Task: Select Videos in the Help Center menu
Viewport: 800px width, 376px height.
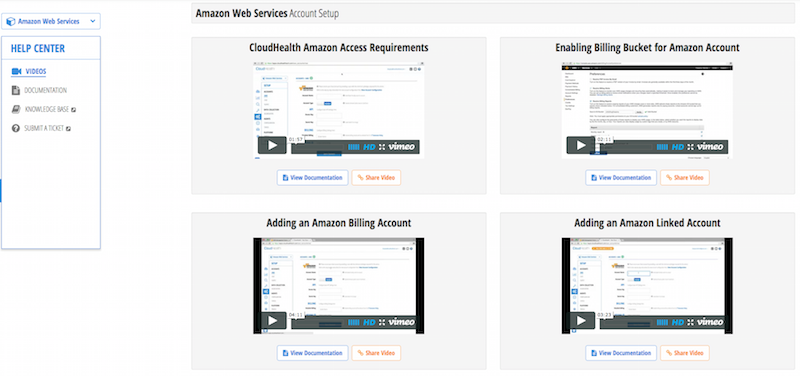Action: coord(29,71)
